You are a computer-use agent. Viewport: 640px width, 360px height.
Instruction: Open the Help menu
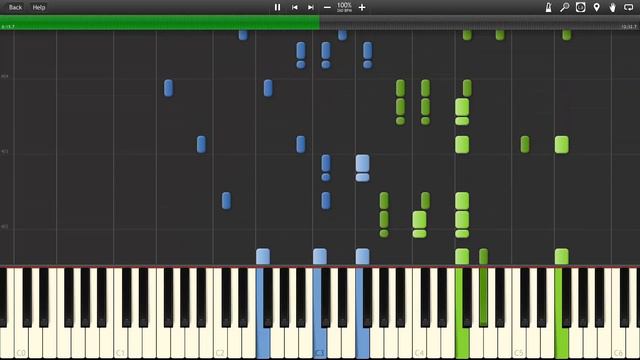(x=39, y=7)
